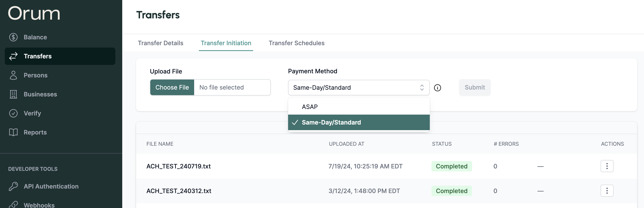Click the Verify checkmark circle icon
Viewport: 644px width, 208px height.
click(x=13, y=113)
